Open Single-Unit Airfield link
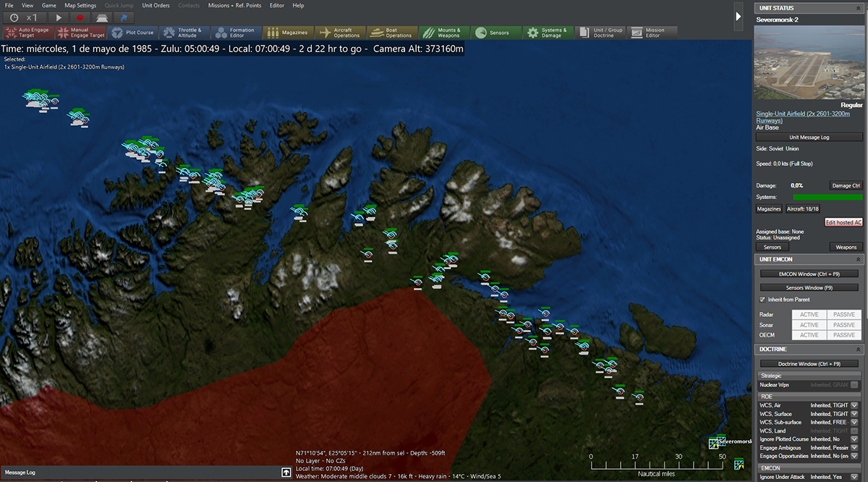Image resolution: width=868 pixels, height=482 pixels. [803, 117]
